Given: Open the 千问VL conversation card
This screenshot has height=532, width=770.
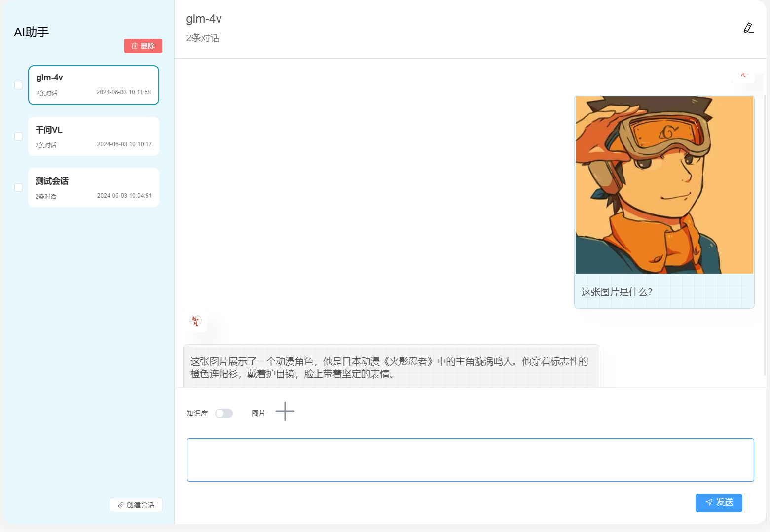Looking at the screenshot, I should coord(94,136).
